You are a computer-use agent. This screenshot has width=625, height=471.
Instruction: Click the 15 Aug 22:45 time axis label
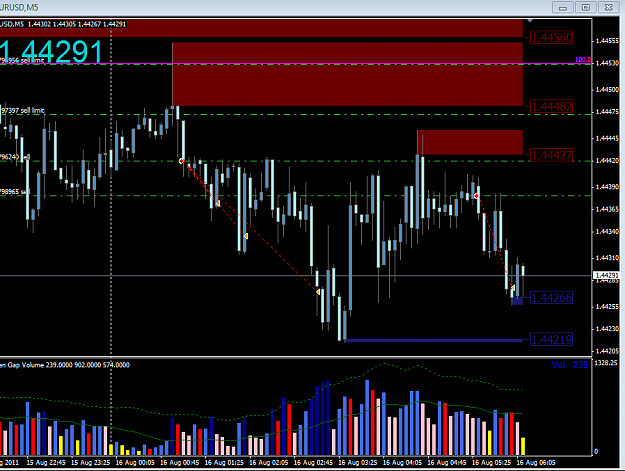click(46, 463)
